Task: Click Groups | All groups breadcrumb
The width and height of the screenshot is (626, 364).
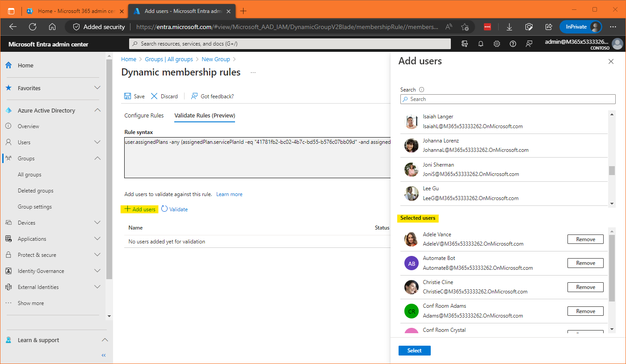Action: point(169,59)
